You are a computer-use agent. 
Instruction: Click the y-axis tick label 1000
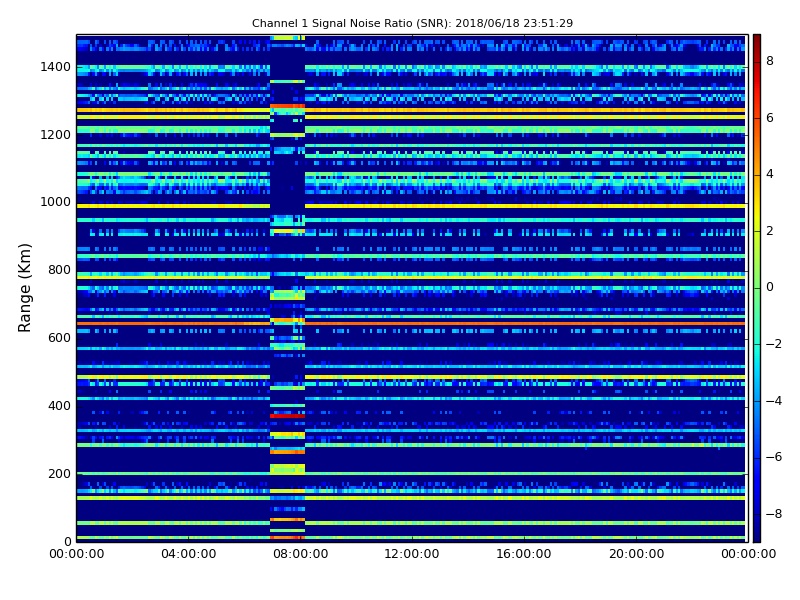pyautogui.click(x=56, y=202)
